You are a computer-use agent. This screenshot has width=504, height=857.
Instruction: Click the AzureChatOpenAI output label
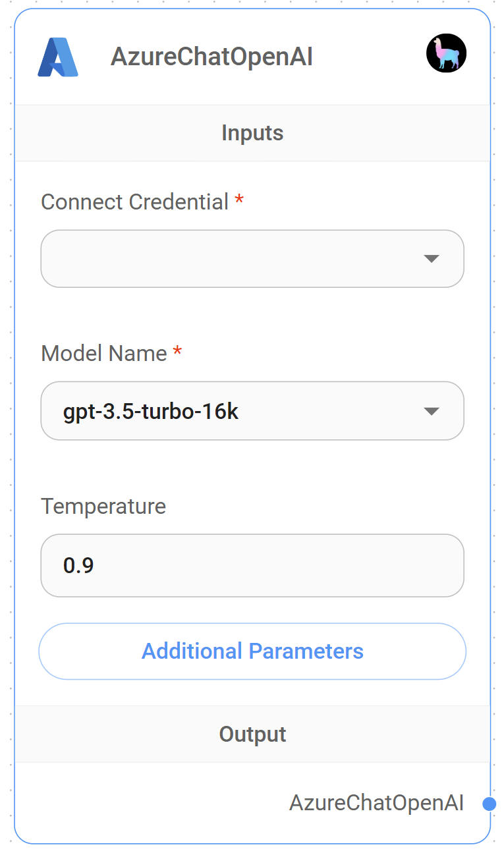[x=376, y=803]
